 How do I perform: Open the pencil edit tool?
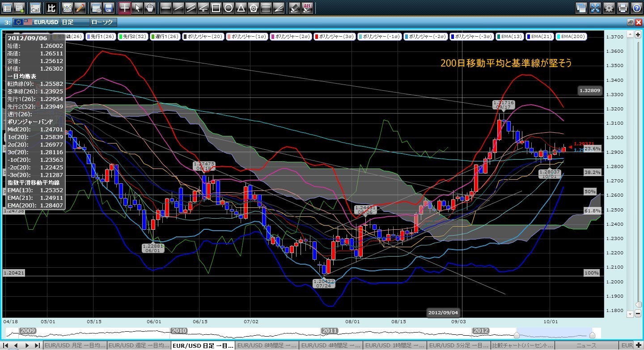(80, 8)
